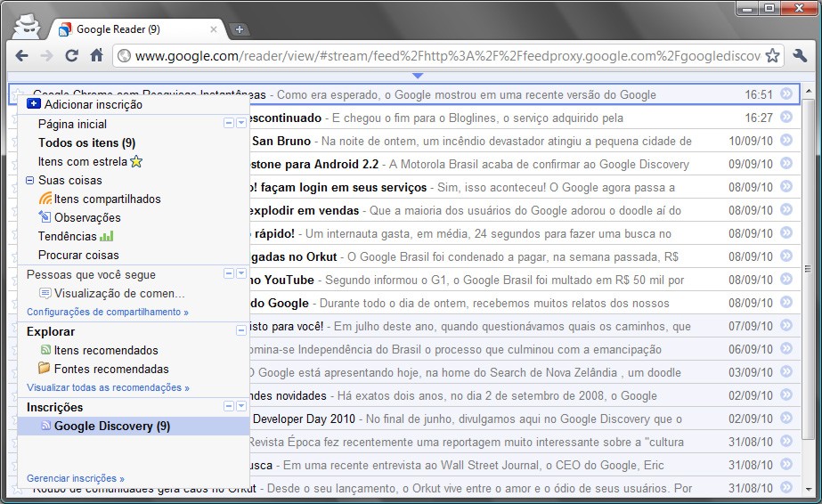Open the Chrome wrench settings menu
Viewport: 822px width, 504px height.
tap(800, 55)
